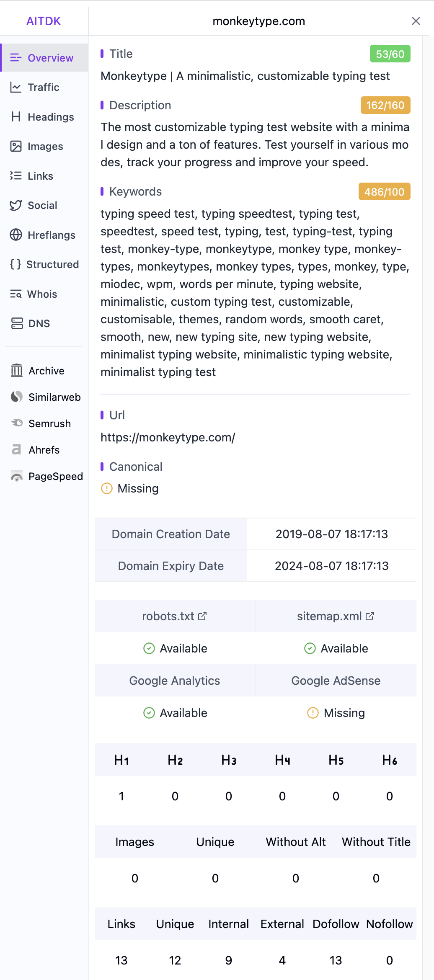
Task: Open the Overview tab
Action: point(44,58)
